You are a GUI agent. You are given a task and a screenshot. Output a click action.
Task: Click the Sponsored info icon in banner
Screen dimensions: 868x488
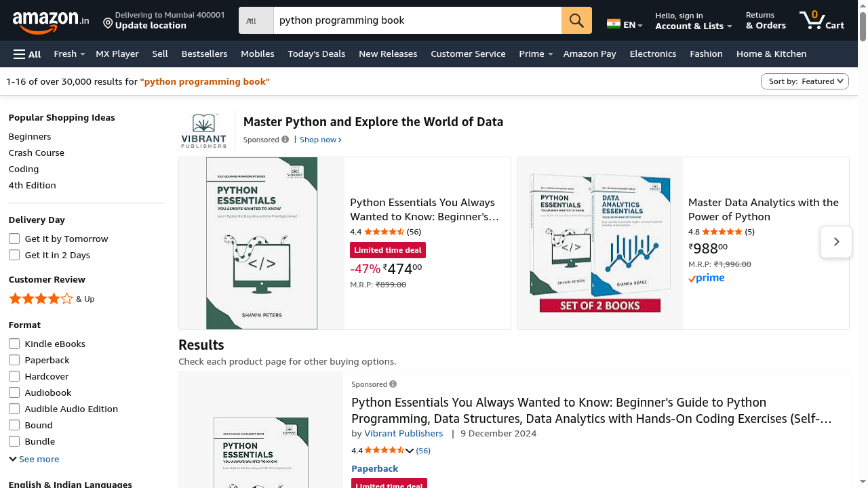pyautogui.click(x=285, y=140)
